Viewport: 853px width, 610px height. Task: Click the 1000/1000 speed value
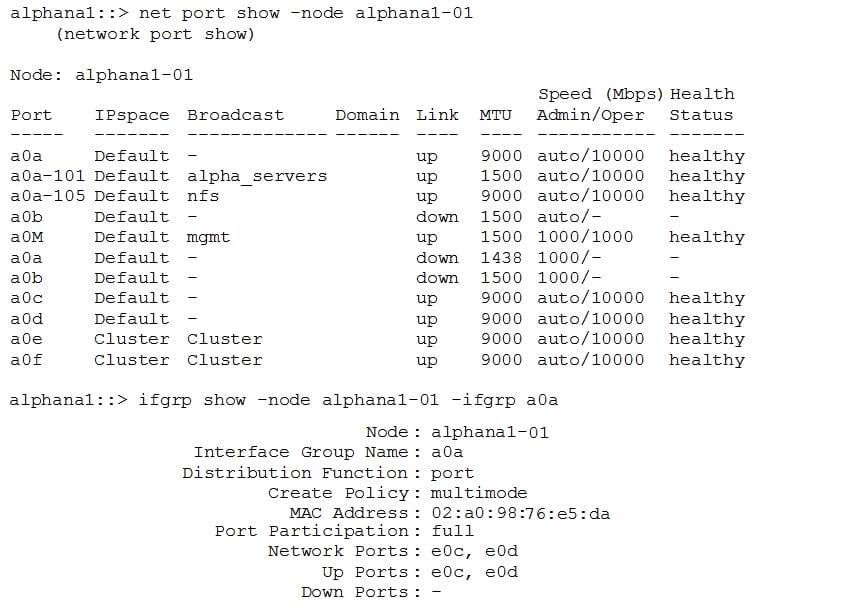585,237
